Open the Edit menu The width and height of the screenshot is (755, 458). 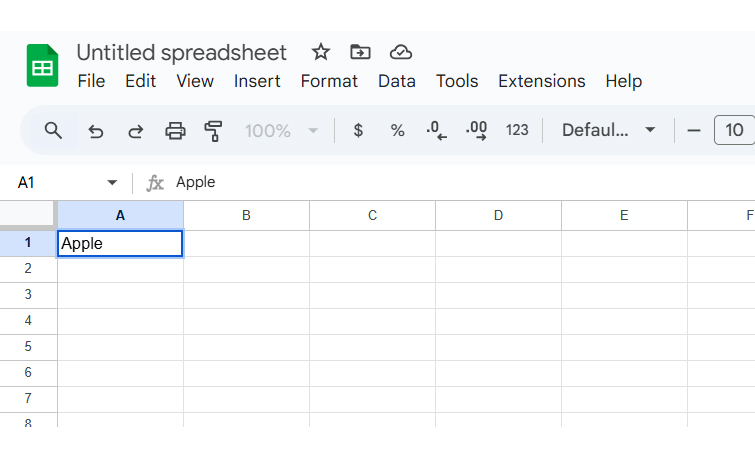pyautogui.click(x=140, y=81)
